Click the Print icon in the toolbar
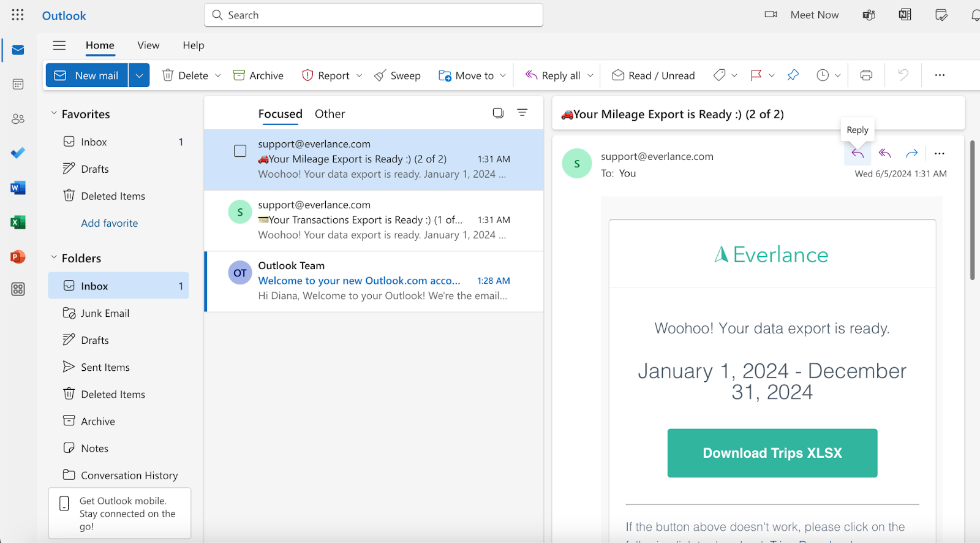 pos(865,75)
